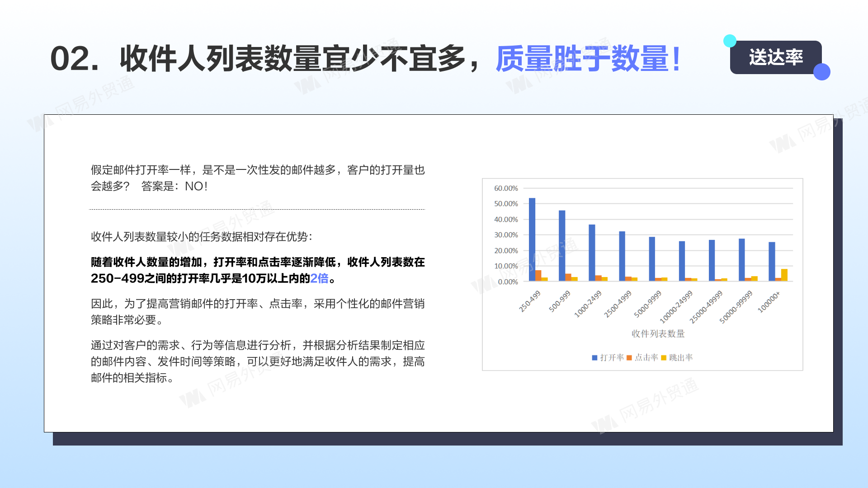Click the "02." section number in the title
This screenshot has height=488, width=868.
(x=75, y=59)
